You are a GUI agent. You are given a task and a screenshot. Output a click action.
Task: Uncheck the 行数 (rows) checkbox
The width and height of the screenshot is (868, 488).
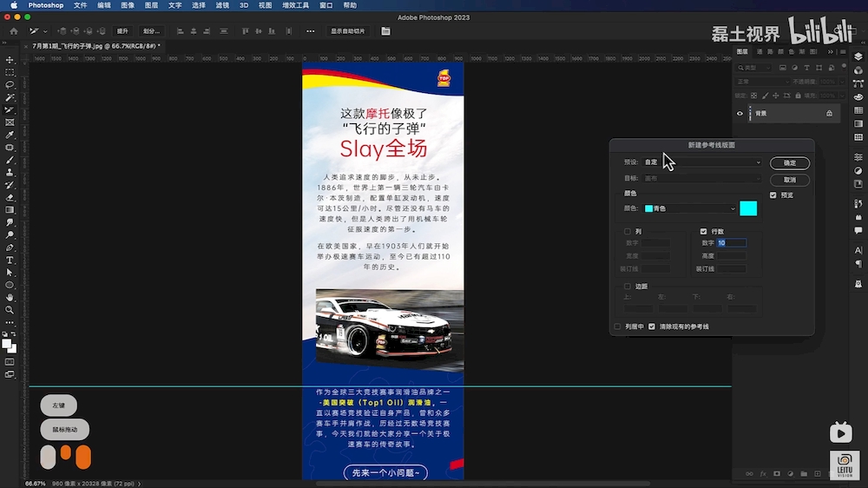pyautogui.click(x=704, y=232)
